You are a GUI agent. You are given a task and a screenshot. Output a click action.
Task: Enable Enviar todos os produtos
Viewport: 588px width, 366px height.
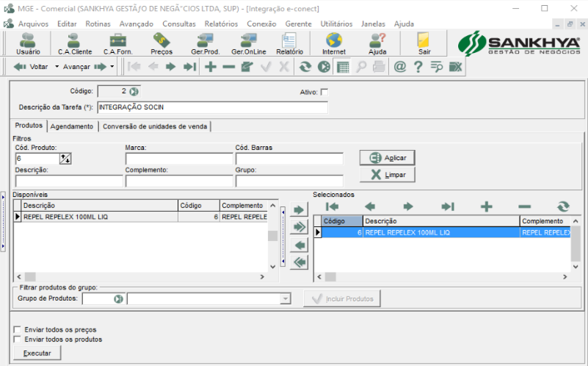[x=17, y=339]
